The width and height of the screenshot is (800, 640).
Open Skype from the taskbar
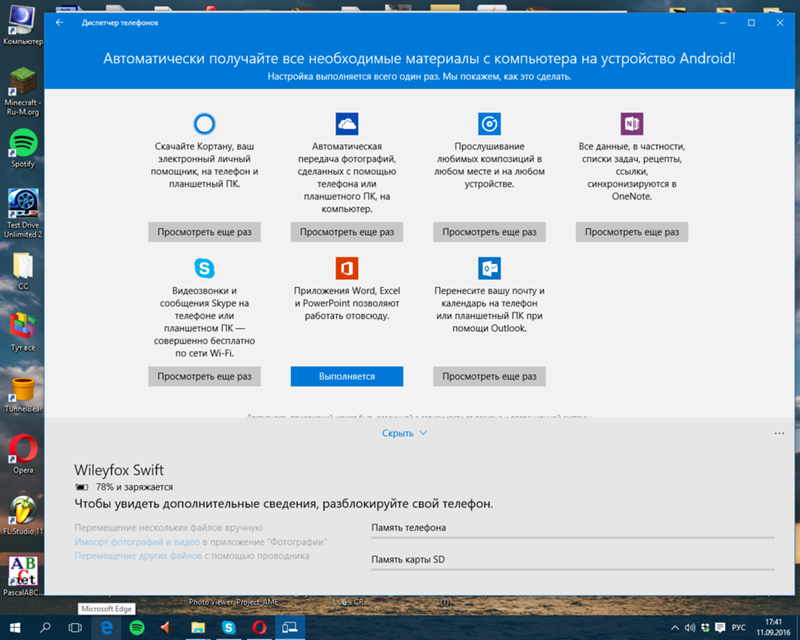click(x=229, y=628)
